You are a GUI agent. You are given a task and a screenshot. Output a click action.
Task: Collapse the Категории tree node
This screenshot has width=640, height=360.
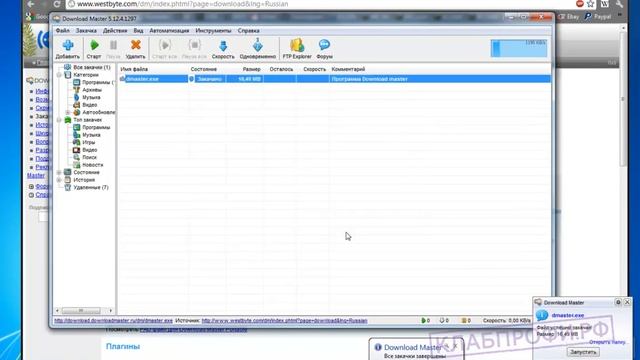coord(59,75)
